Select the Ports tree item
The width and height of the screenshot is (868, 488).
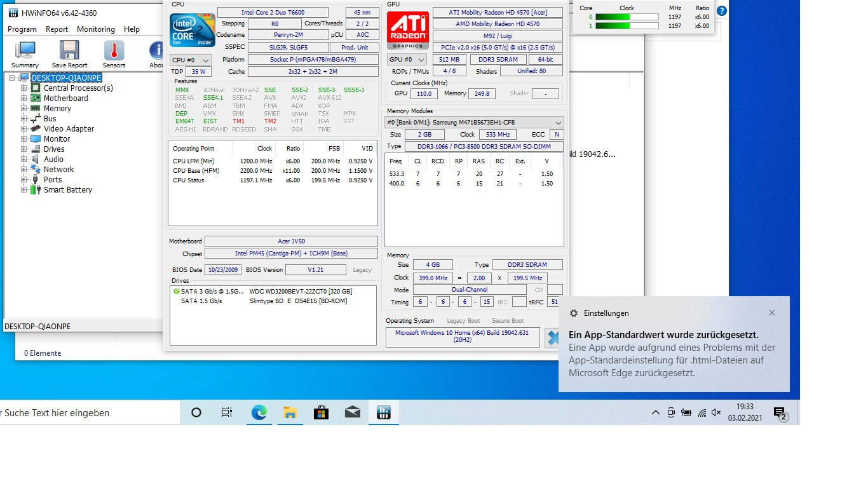point(53,180)
